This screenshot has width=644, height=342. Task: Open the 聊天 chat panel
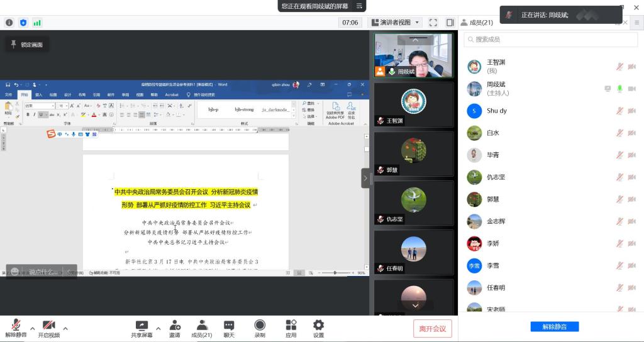pos(229,329)
